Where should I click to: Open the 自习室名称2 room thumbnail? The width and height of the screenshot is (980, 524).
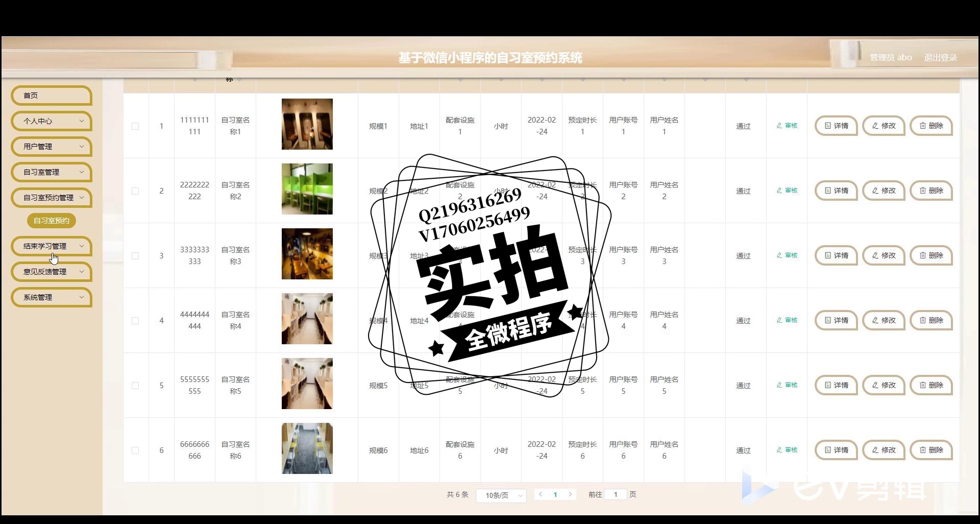(307, 189)
